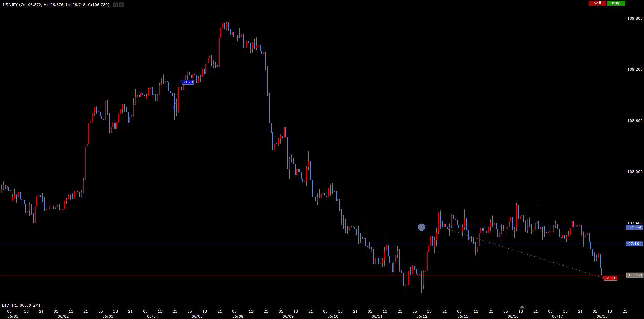Click the 109.800 price axis label
Viewport: 644px width, 319px height.
click(x=635, y=19)
